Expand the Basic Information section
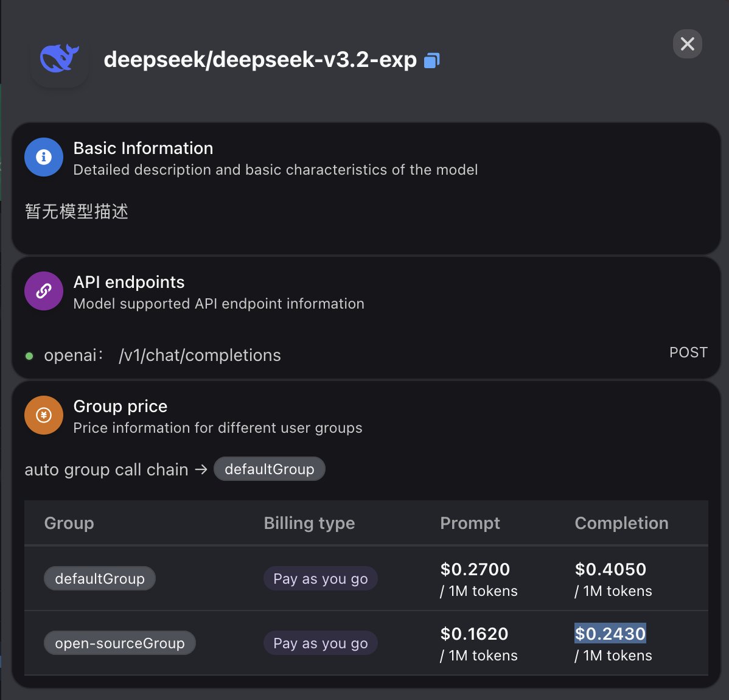729x700 pixels. 143,148
